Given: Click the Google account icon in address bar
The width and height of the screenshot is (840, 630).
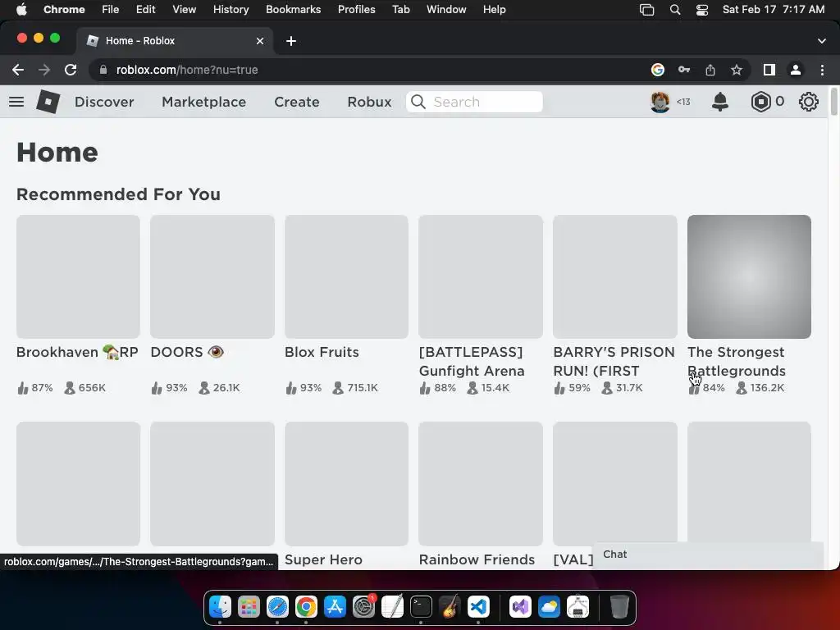Looking at the screenshot, I should [x=658, y=70].
